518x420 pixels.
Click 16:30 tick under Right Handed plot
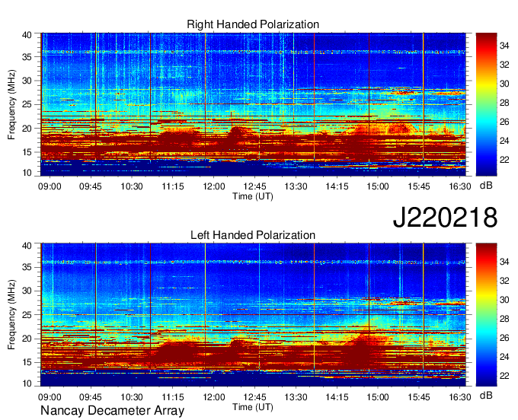pyautogui.click(x=460, y=186)
